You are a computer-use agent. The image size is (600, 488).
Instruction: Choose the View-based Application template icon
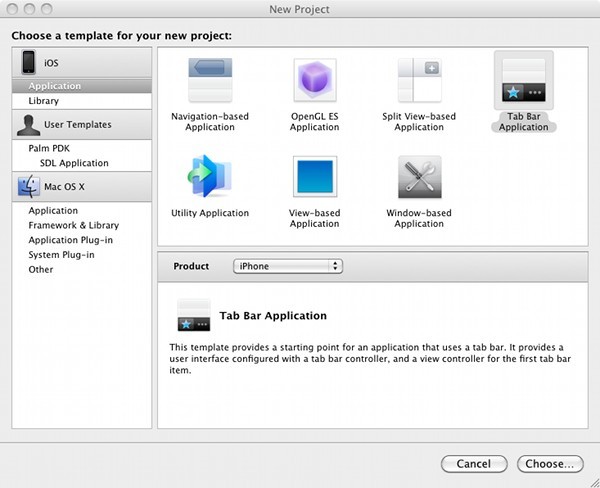click(315, 176)
